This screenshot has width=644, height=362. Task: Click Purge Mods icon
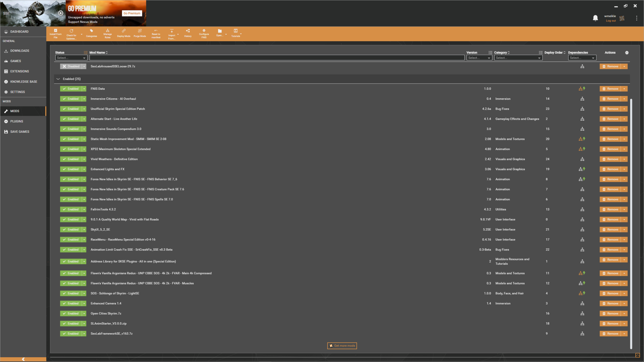tap(140, 33)
